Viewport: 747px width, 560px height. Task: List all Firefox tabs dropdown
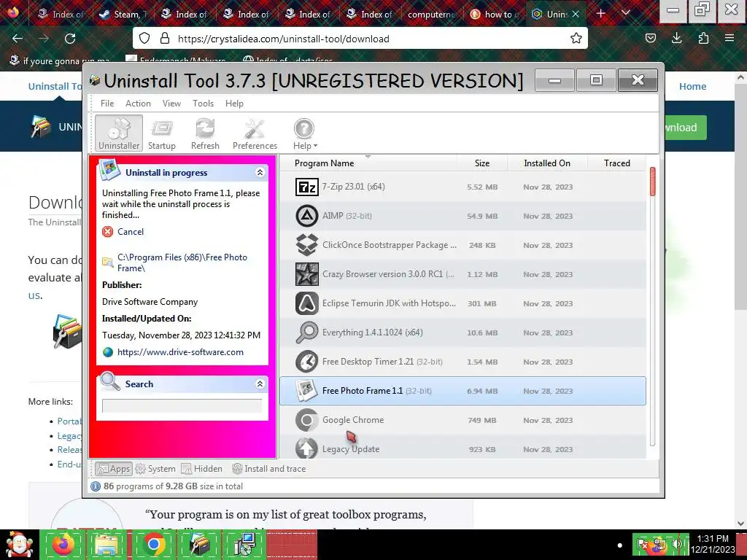(626, 13)
